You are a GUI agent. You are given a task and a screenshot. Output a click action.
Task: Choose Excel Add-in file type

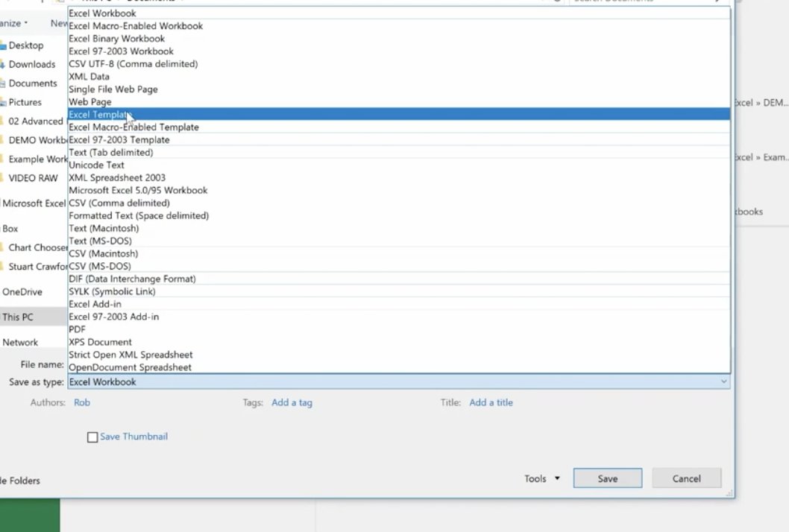(399, 304)
